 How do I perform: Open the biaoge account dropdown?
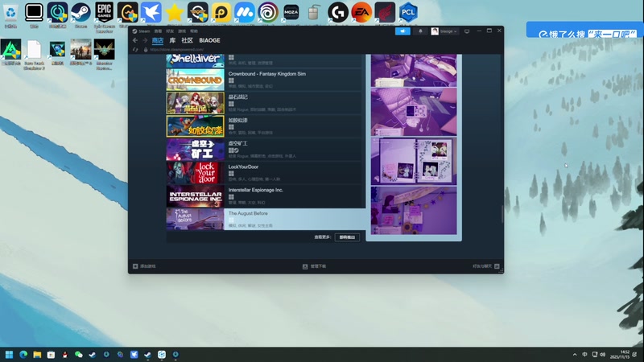(x=444, y=31)
